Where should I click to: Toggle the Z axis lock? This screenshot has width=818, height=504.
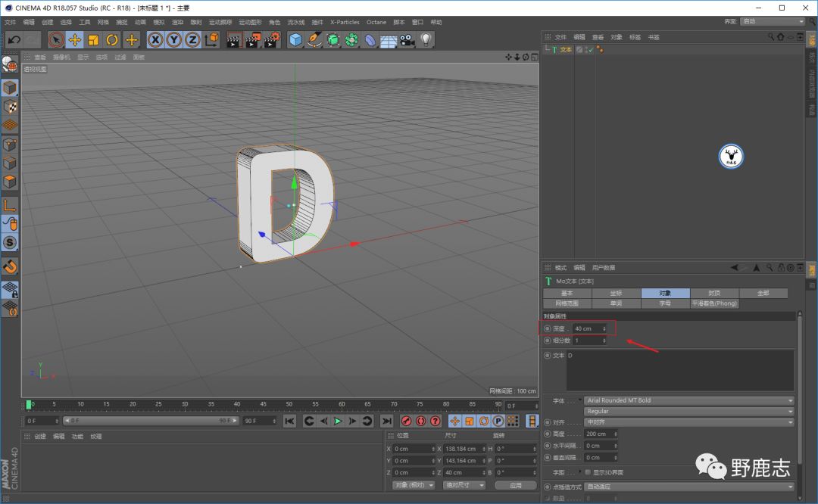pos(193,39)
